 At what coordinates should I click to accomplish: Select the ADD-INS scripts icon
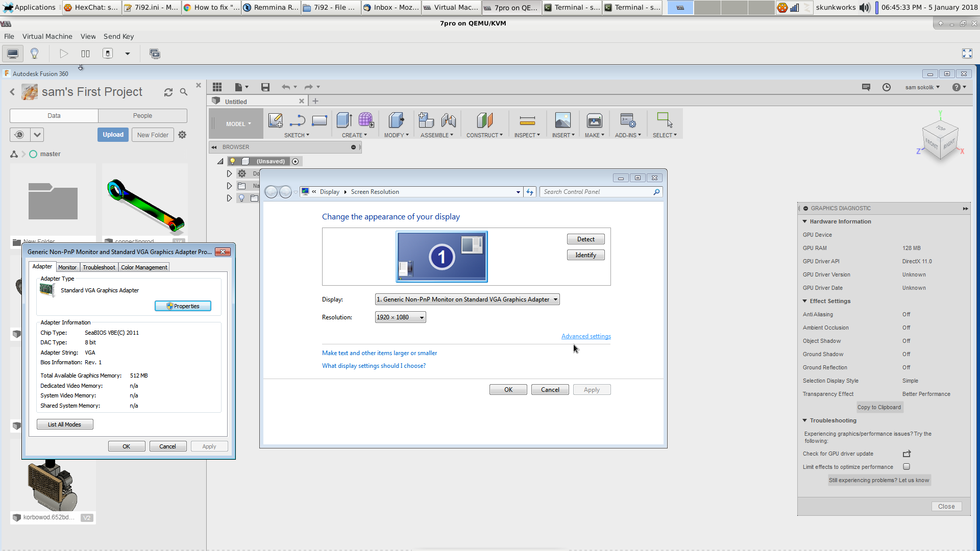[628, 120]
